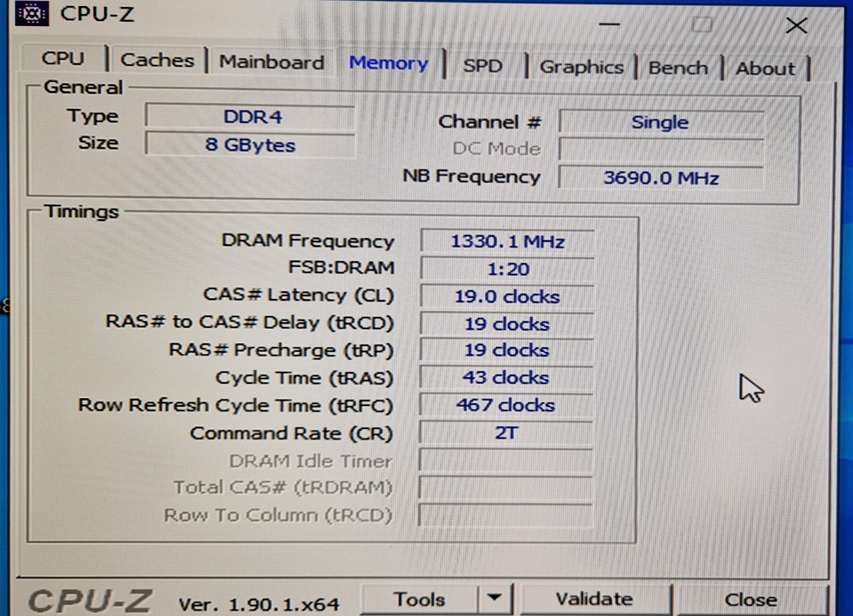Switch to the CPU tab
The width and height of the screenshot is (853, 616).
(x=63, y=59)
